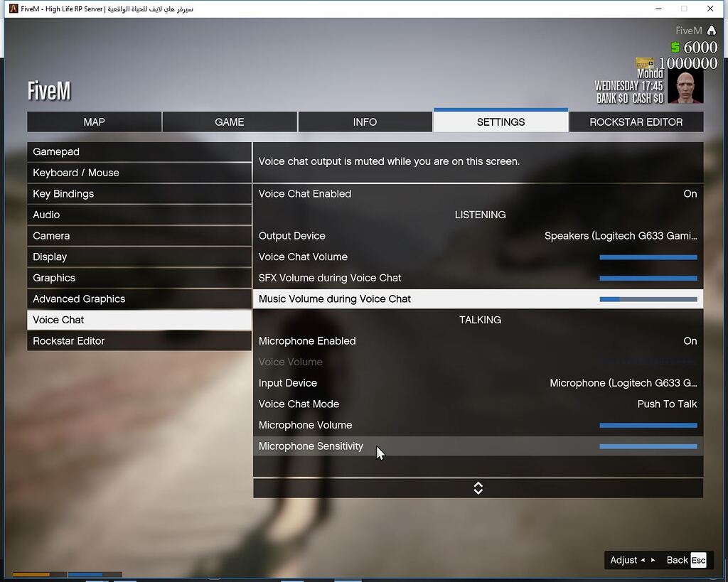The width and height of the screenshot is (728, 582).
Task: Click the FiveM snail logo icon
Action: (x=711, y=31)
